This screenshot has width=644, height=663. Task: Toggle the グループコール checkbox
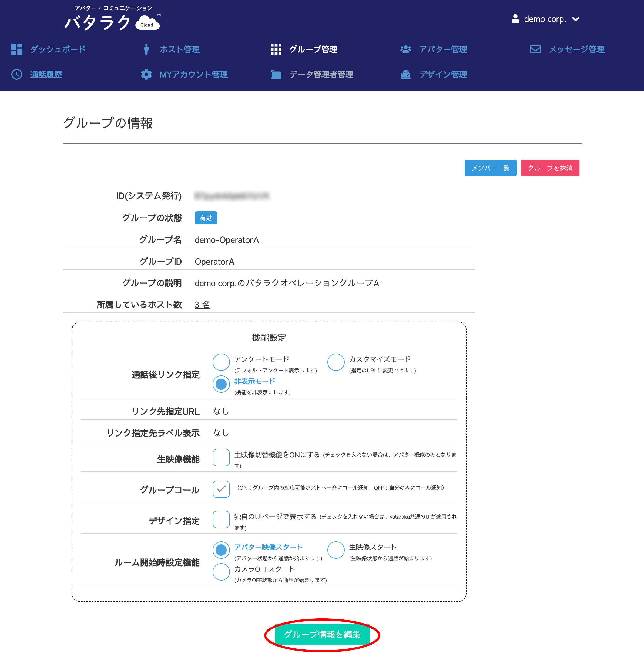click(221, 489)
